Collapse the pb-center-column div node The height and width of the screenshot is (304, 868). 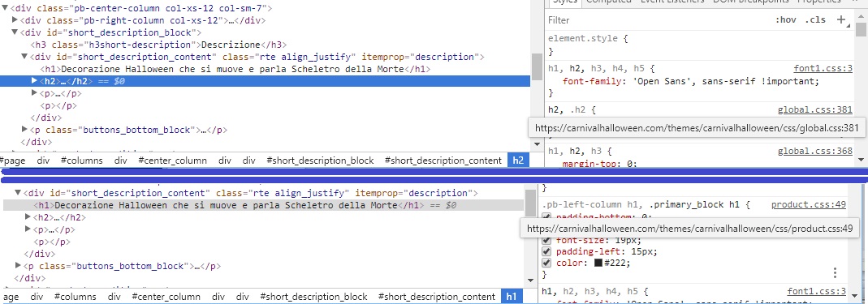pos(6,8)
